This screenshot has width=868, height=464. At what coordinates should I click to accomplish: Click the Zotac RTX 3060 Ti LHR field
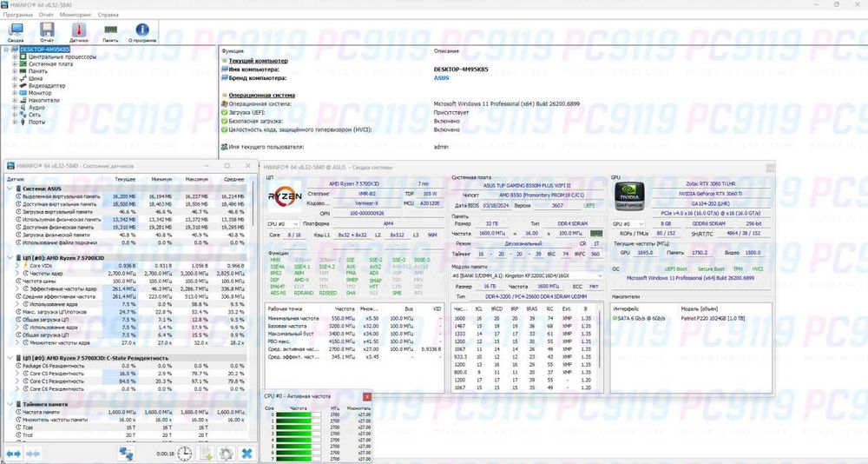point(710,183)
